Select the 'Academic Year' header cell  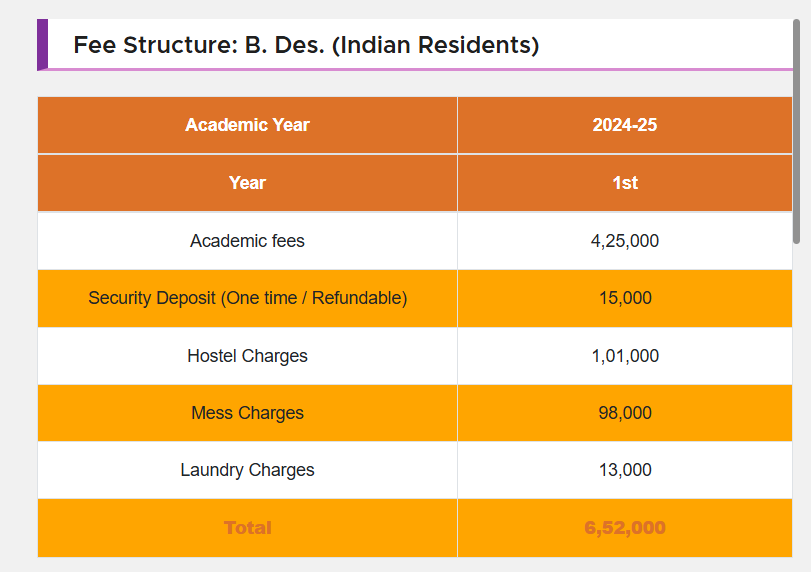247,125
